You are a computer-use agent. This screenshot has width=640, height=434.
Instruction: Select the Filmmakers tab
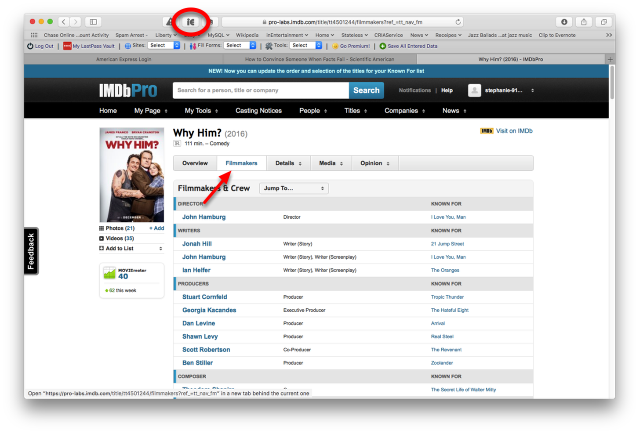(x=242, y=163)
